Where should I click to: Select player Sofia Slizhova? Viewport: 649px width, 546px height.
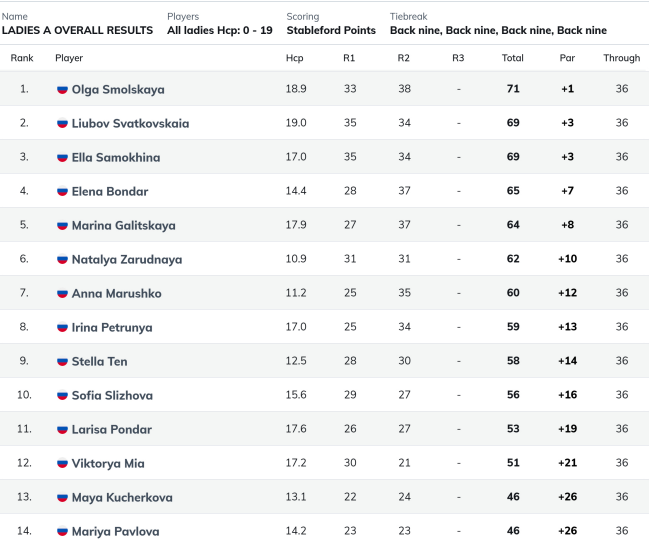112,395
